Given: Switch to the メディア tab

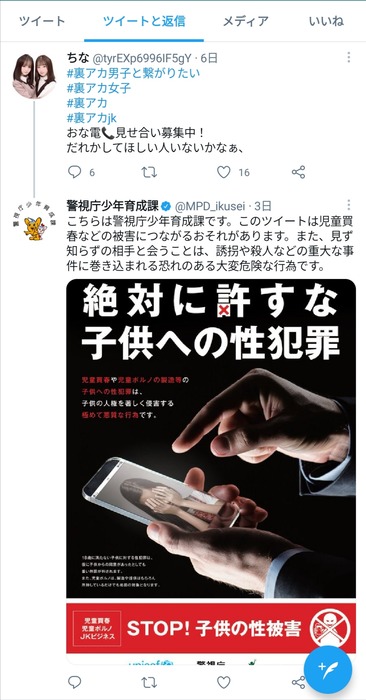Looking at the screenshot, I should (x=246, y=21).
